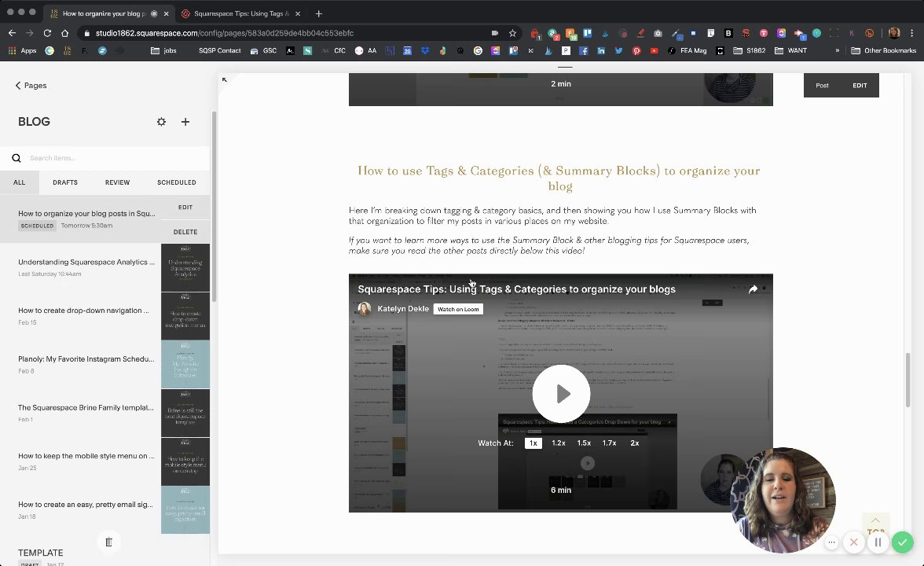Open the S1862 bookmark folder
This screenshot has width=924, height=566.
(x=749, y=50)
